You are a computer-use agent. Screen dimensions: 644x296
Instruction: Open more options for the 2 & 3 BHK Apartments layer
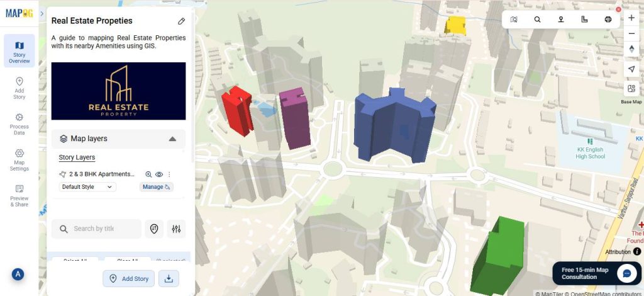pyautogui.click(x=169, y=174)
